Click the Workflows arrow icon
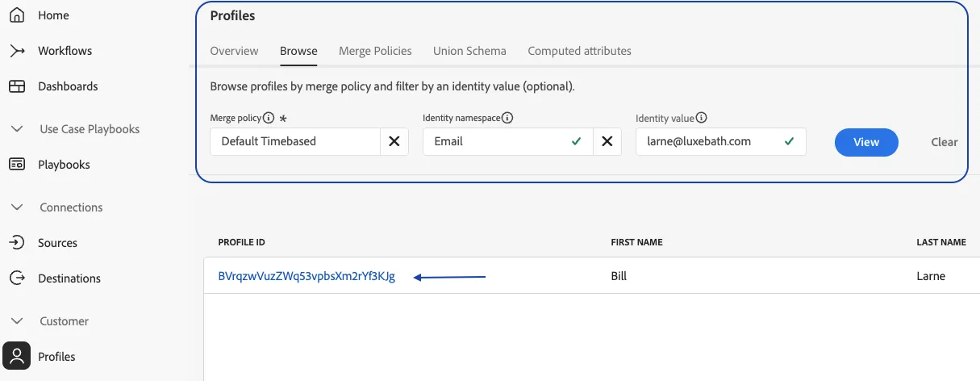 17,51
